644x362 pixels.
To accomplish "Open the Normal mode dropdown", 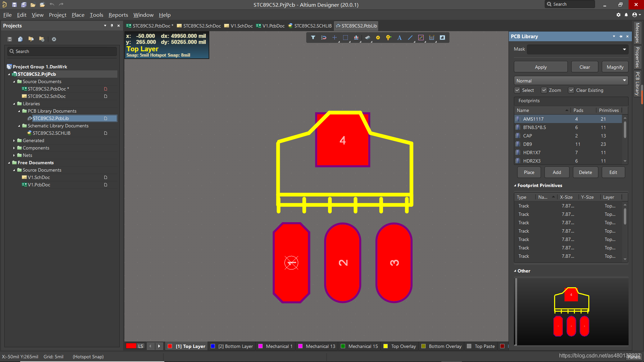I will (x=571, y=81).
